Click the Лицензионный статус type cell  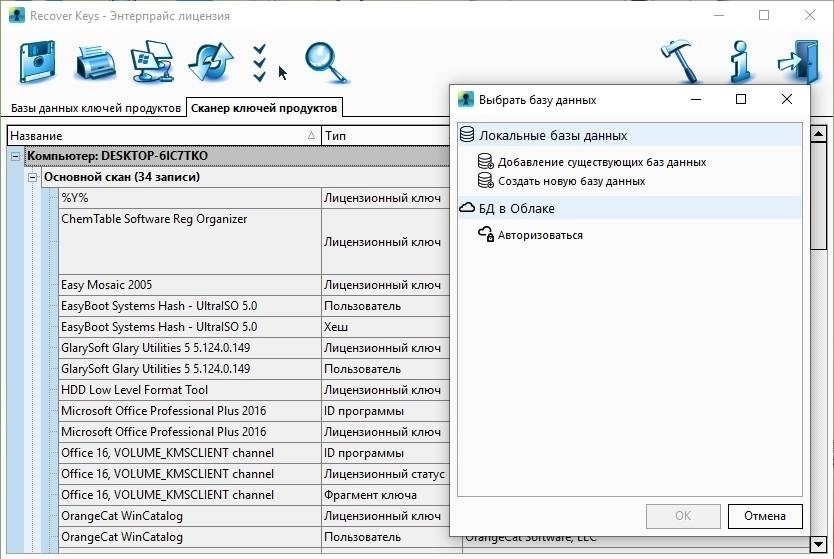(384, 474)
